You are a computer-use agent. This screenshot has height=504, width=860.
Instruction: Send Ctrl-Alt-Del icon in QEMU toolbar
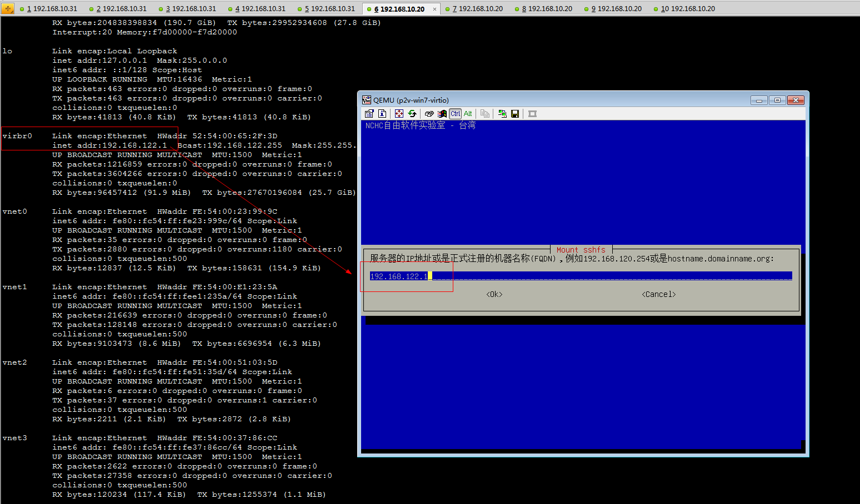pos(429,114)
